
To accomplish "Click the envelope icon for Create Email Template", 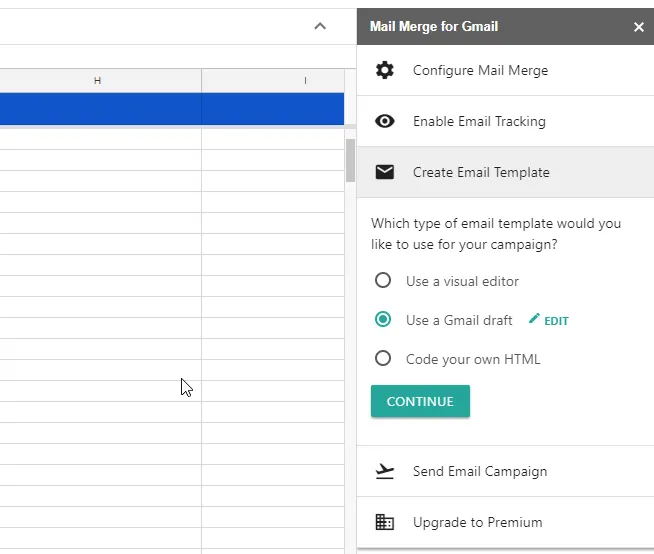I will [385, 172].
